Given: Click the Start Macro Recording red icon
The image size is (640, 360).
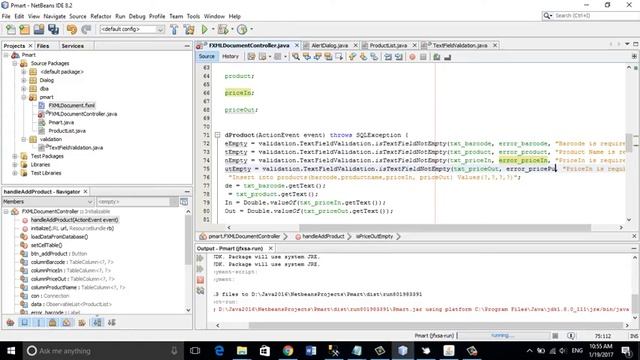Looking at the screenshot, I should (412, 57).
